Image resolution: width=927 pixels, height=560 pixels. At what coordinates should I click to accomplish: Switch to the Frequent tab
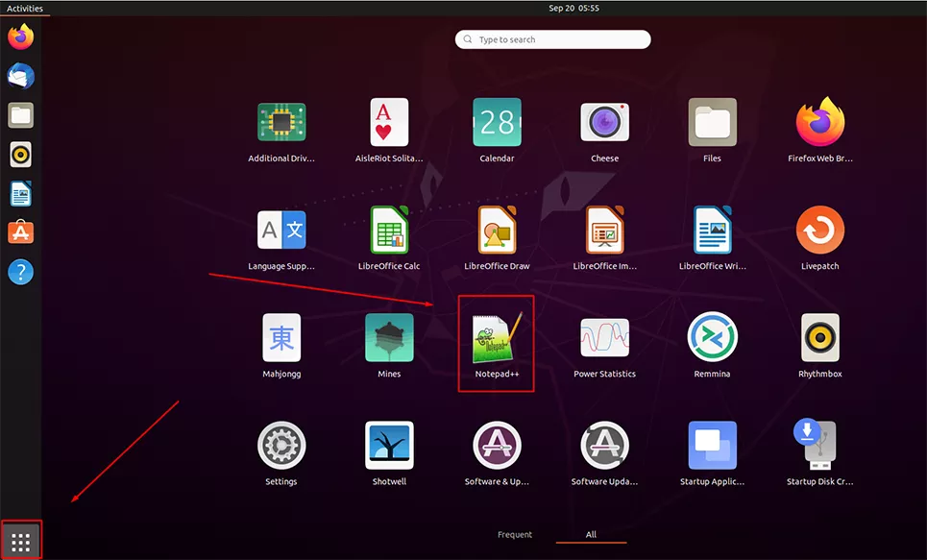514,535
